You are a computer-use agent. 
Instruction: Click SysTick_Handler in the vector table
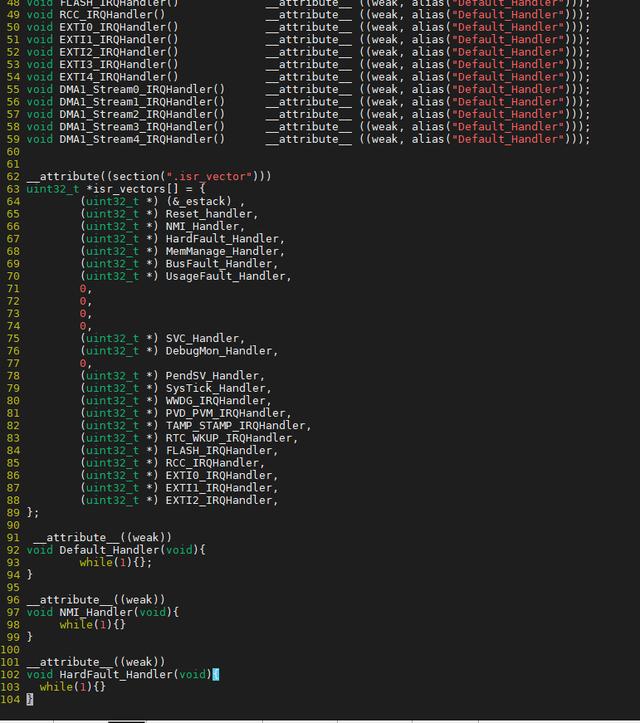coord(215,388)
